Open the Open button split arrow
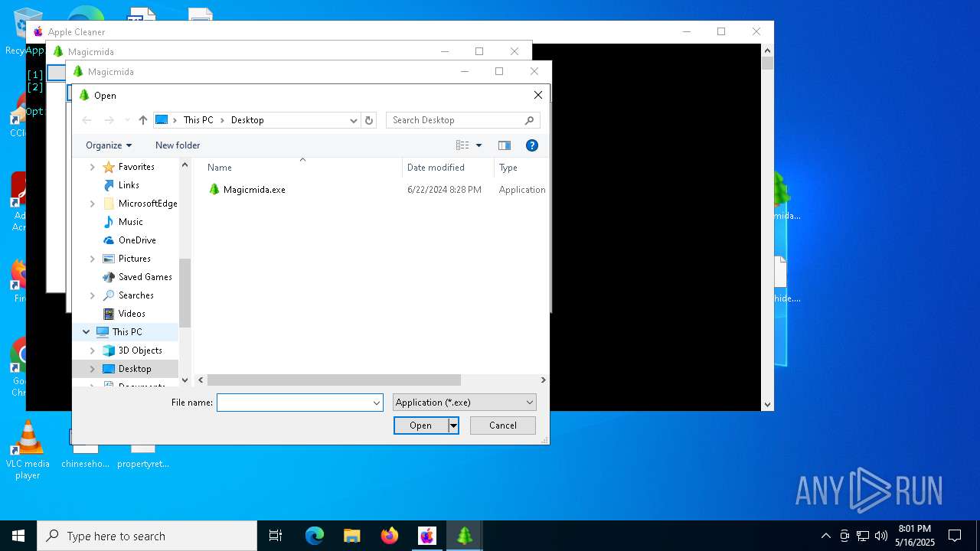This screenshot has width=980, height=551. [453, 425]
